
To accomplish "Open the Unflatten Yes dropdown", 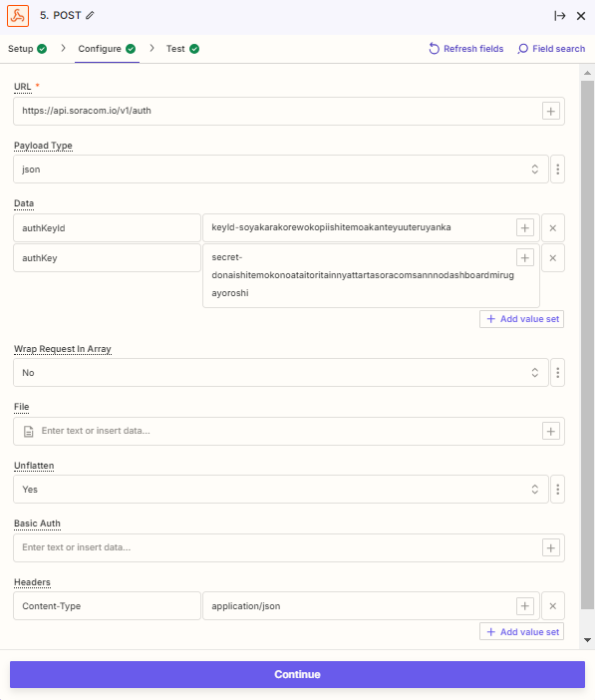I will [x=281, y=490].
